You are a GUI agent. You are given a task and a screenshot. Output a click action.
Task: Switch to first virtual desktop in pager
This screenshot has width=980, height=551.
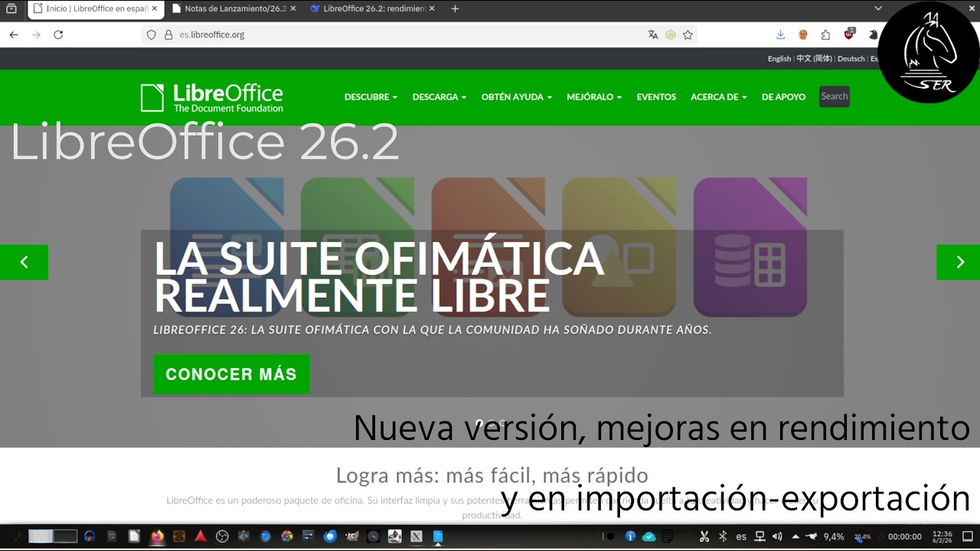[x=41, y=536]
